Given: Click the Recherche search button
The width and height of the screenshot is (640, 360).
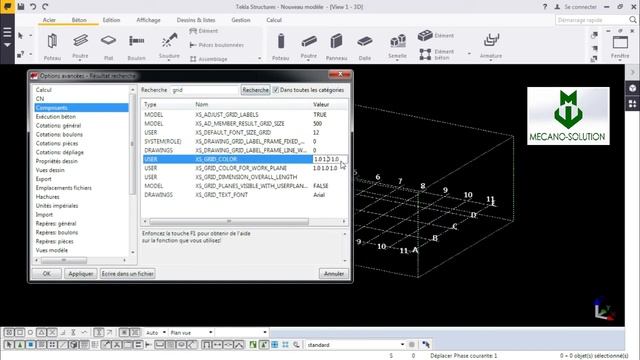Looking at the screenshot, I should (256, 90).
